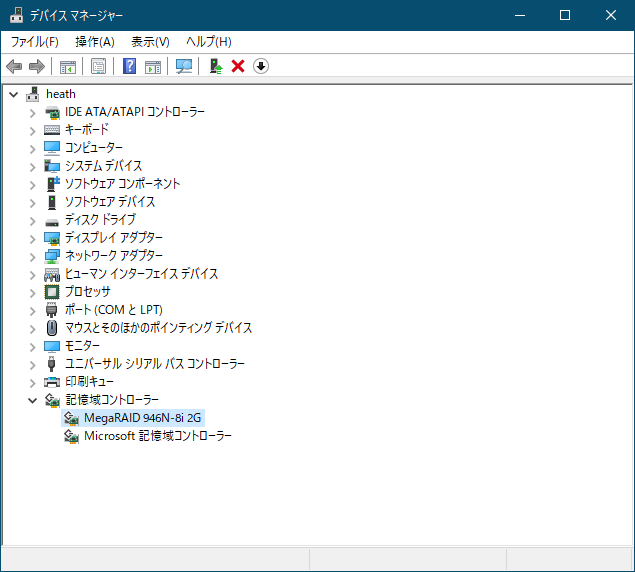Viewport: 635px width, 572px height.
Task: Expand the ポート (COM と LPT) category
Action: [x=33, y=311]
